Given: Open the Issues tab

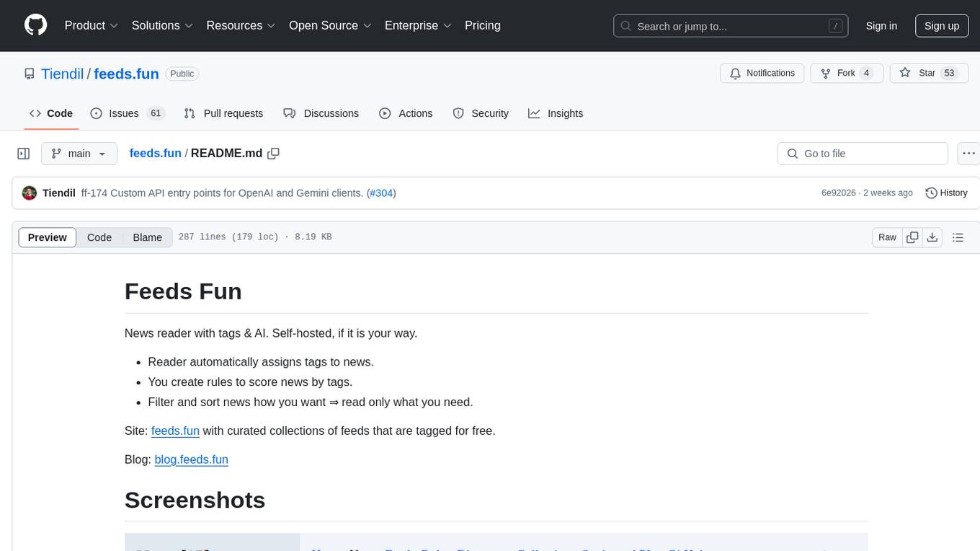Looking at the screenshot, I should point(128,113).
